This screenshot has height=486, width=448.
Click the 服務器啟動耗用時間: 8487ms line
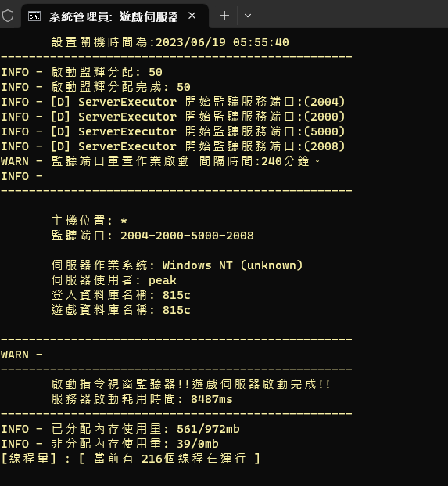click(x=142, y=399)
